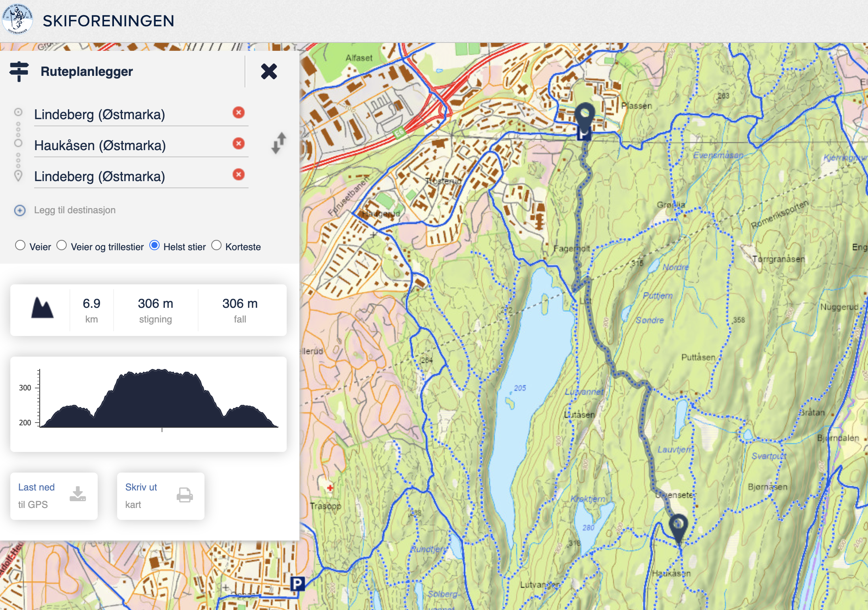
Task: Open the SKIFORENINGEN home title
Action: pyautogui.click(x=108, y=21)
